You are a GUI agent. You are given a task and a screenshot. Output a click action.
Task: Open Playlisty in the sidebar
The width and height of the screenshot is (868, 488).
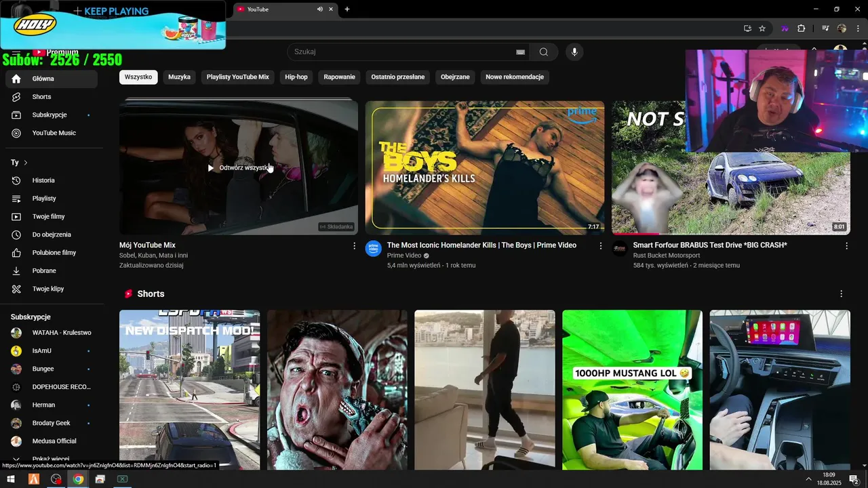tap(52, 199)
